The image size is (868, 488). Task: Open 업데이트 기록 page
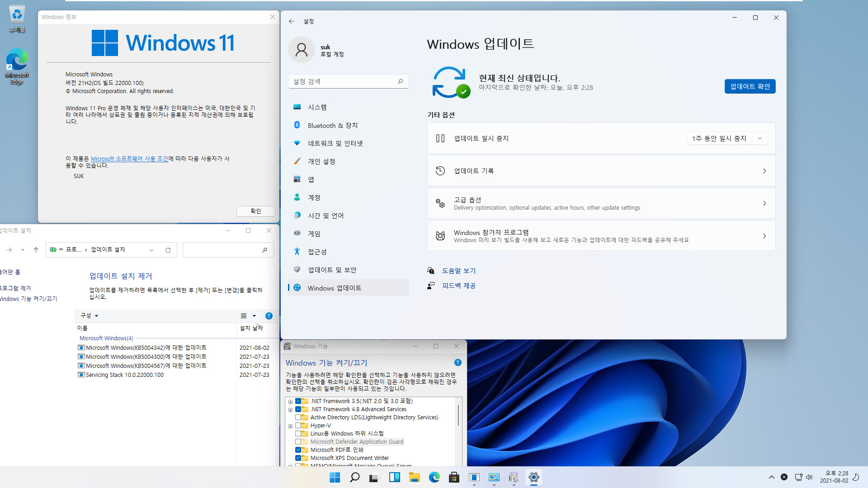coord(601,171)
